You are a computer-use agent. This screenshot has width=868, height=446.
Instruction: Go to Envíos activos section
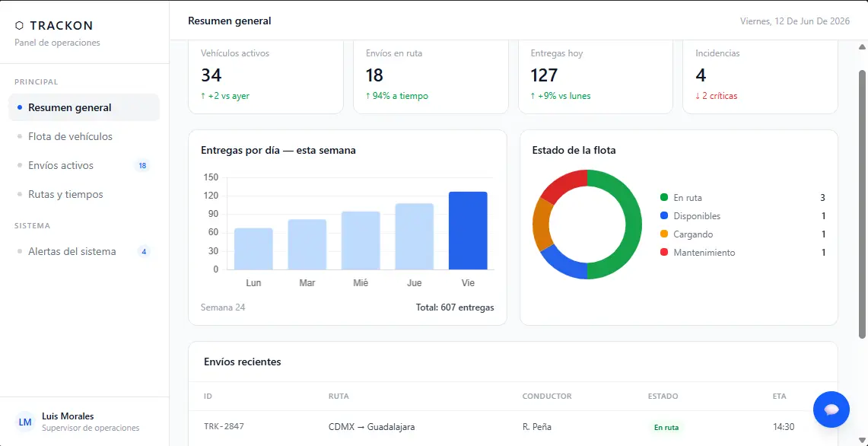84,165
